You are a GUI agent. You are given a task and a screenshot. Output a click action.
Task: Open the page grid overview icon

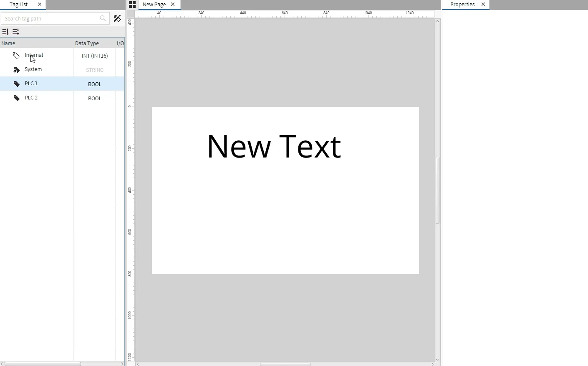pyautogui.click(x=132, y=5)
